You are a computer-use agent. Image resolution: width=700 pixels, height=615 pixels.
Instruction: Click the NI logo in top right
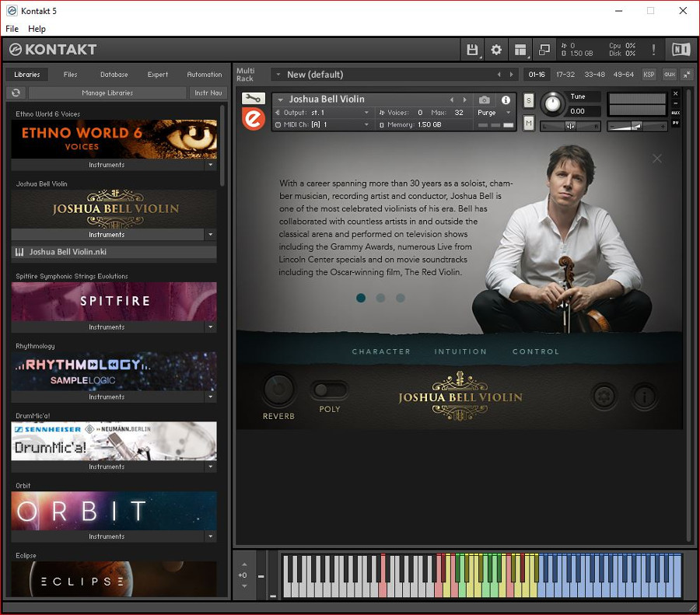tap(681, 49)
